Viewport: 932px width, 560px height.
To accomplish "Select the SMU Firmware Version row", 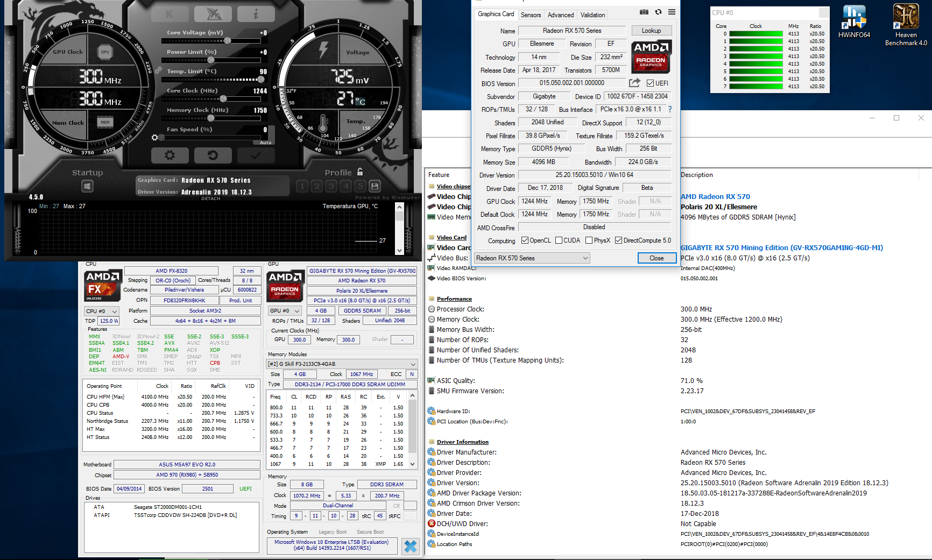I will click(x=677, y=391).
